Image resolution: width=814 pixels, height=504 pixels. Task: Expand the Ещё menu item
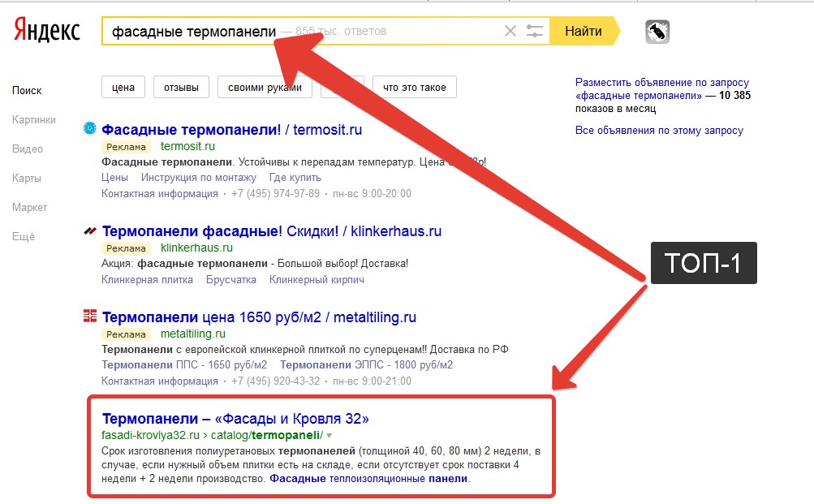[x=24, y=237]
